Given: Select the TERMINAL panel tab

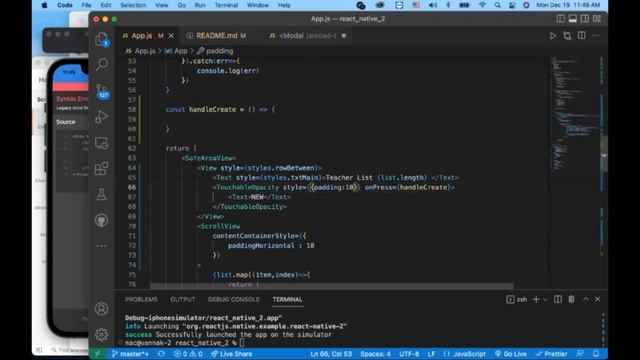Looking at the screenshot, I should click(287, 299).
